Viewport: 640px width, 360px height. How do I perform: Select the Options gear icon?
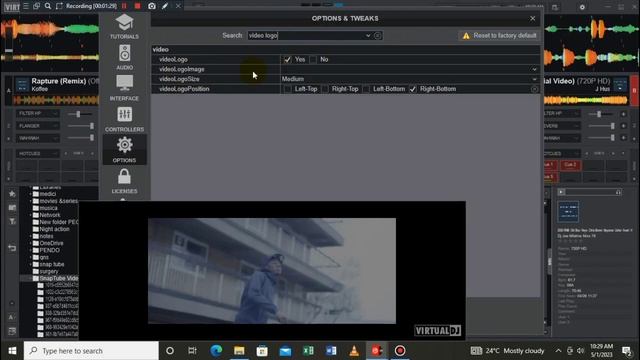click(x=124, y=145)
